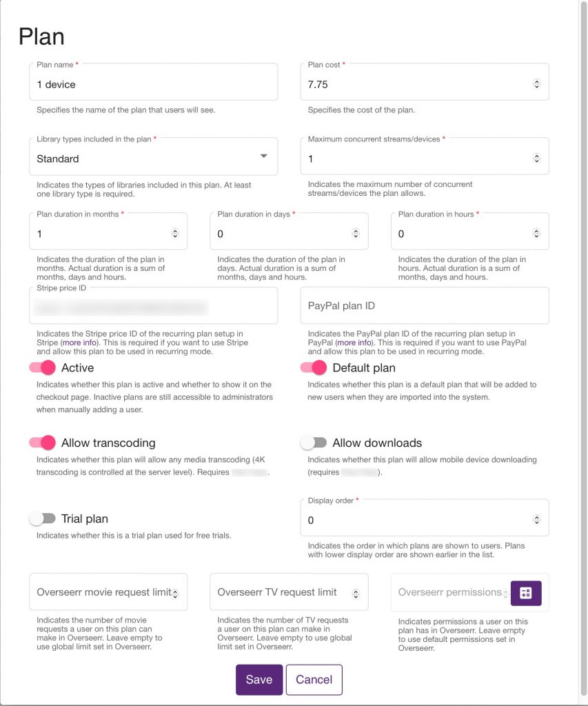Enable the Allow downloads switch
This screenshot has width=588, height=706.
[314, 443]
